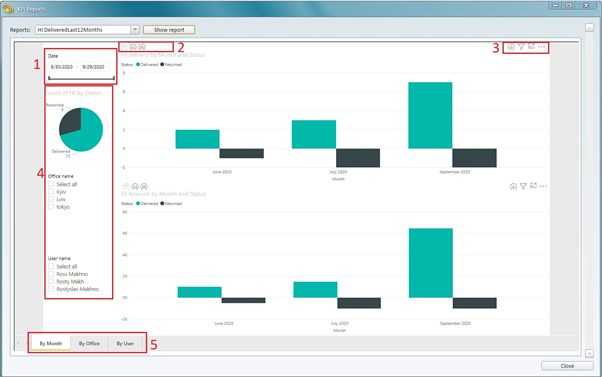Click 'HI Amount by Month and Status' title
Image resolution: width=602 pixels, height=377 pixels.
click(x=164, y=194)
